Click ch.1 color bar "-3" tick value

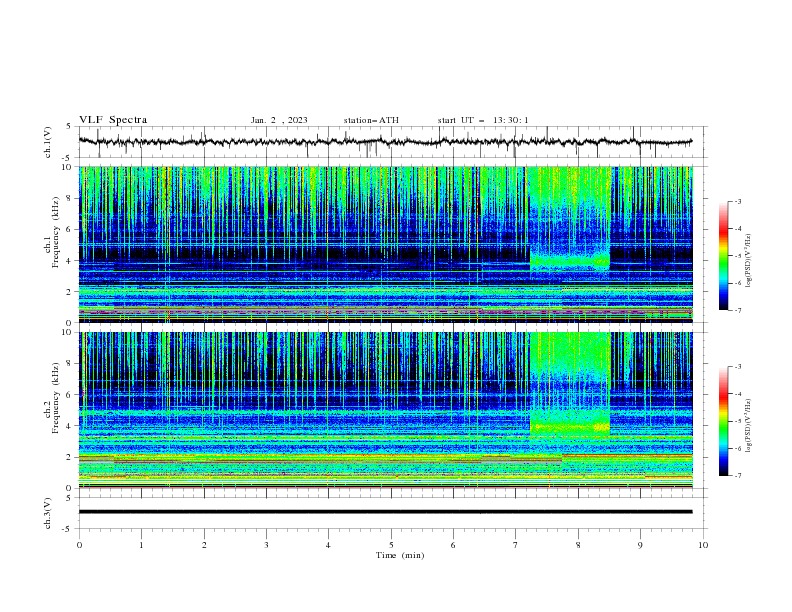(737, 201)
